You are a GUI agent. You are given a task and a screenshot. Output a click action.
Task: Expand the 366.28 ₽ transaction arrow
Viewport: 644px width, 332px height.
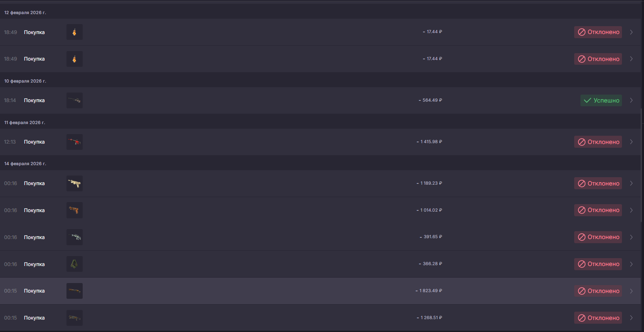tap(631, 264)
